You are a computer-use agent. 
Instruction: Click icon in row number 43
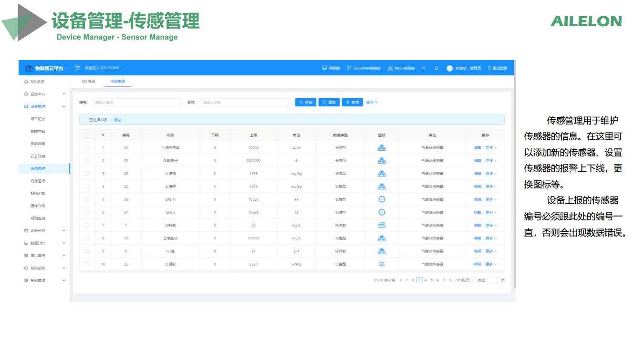(382, 174)
